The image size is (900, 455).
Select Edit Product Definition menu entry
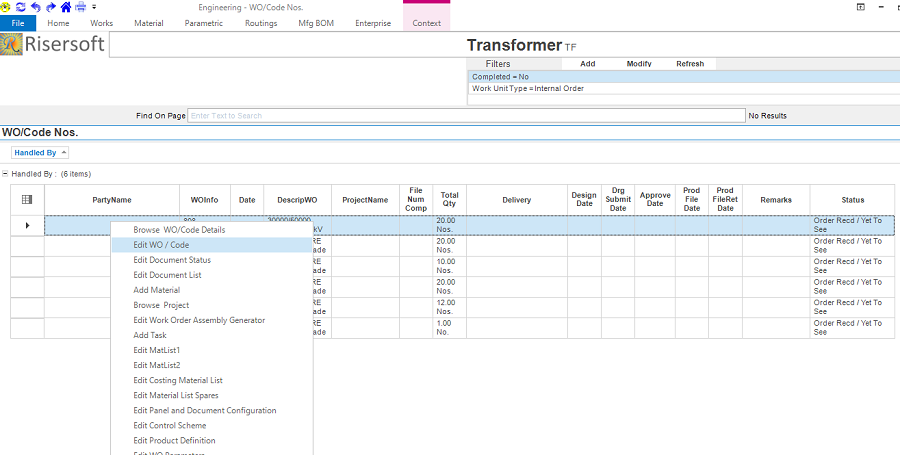[212, 441]
